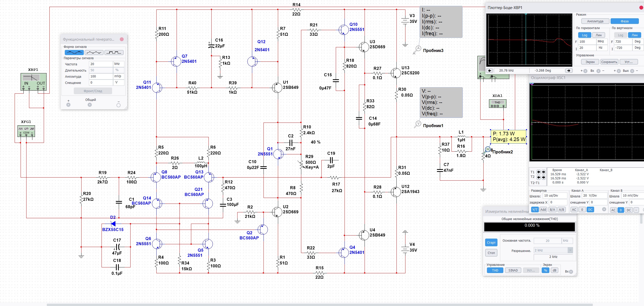Switch Bode plotter mode to Амплитуда
This screenshot has height=306, width=644.
click(595, 21)
